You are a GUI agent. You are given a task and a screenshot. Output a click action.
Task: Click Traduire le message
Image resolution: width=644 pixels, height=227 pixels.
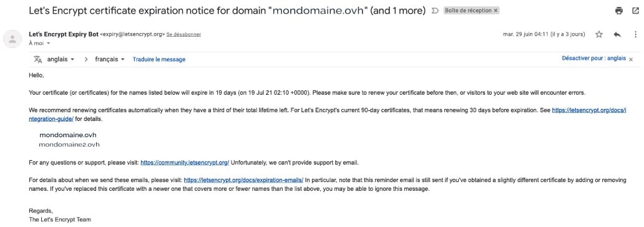click(x=159, y=59)
